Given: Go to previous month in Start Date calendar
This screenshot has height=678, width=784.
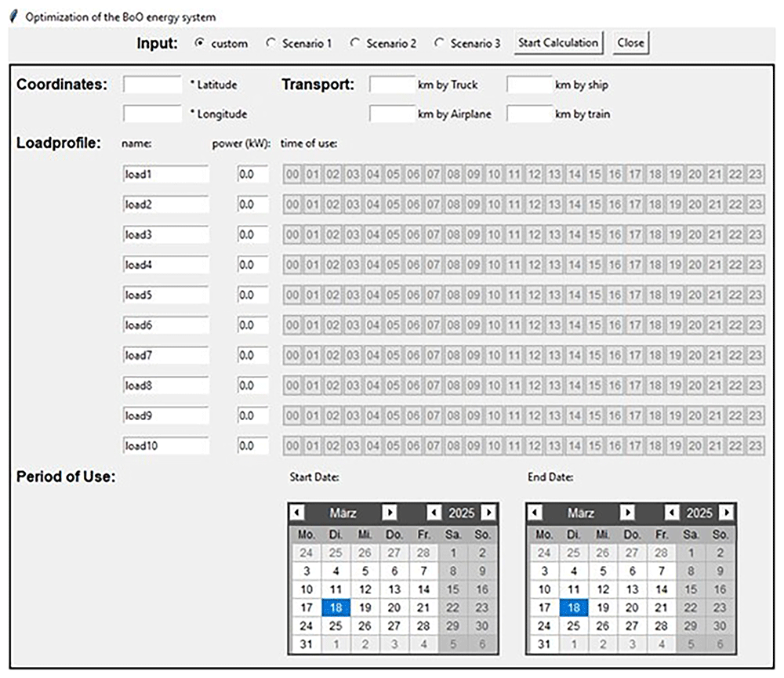Looking at the screenshot, I should pyautogui.click(x=297, y=513).
